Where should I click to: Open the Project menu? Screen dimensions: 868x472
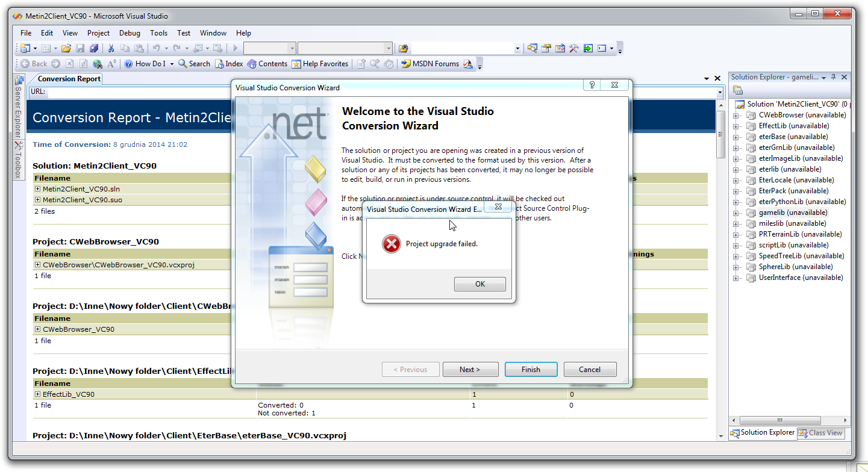(98, 33)
